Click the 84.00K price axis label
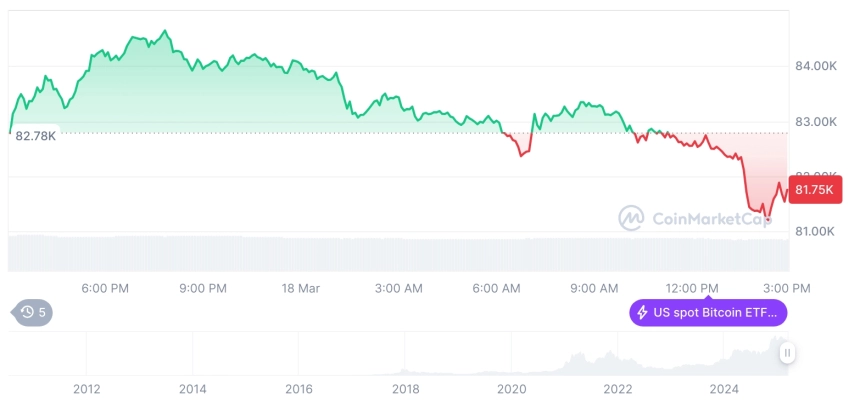860x401 pixels. point(816,66)
